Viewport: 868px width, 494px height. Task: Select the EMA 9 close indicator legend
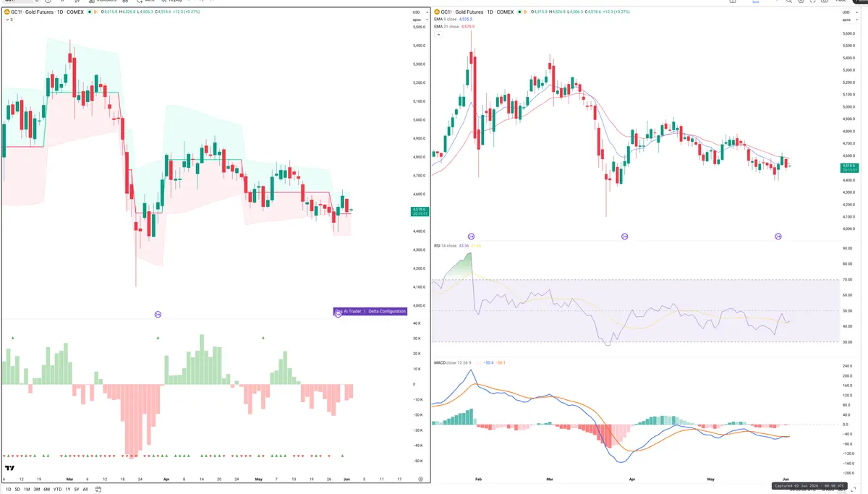447,20
